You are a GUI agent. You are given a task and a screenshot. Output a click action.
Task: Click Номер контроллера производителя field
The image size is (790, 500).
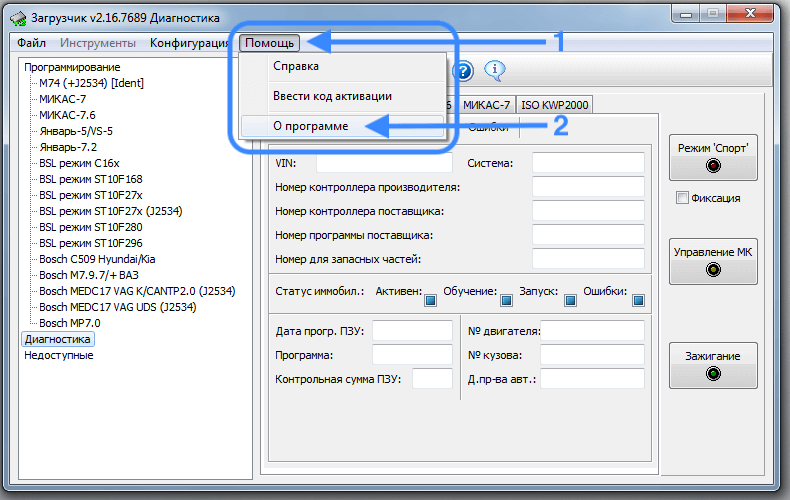(x=588, y=187)
